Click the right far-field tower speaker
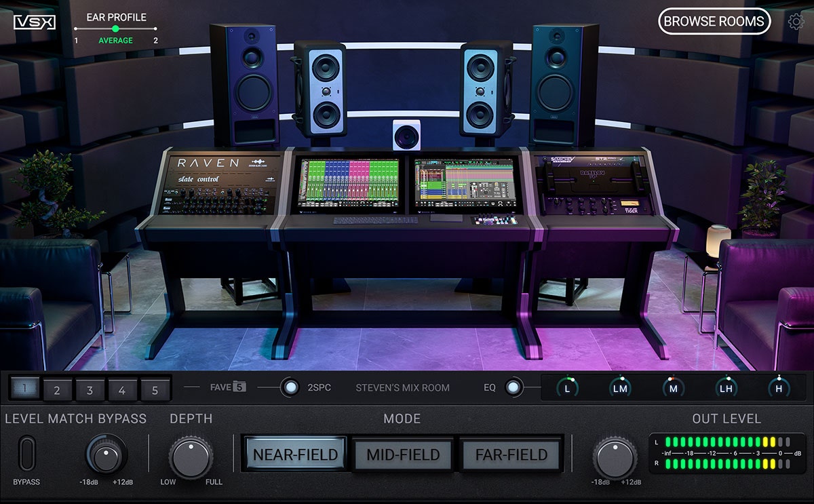This screenshot has width=814, height=504. coord(565,85)
